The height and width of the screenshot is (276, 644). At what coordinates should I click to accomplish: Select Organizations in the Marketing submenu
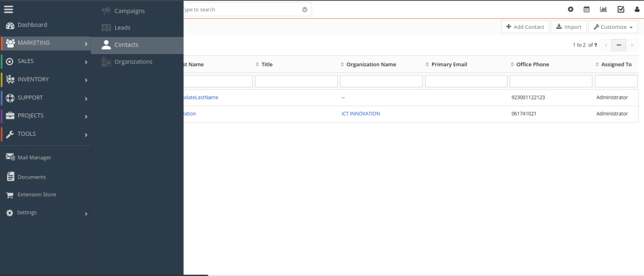point(133,62)
